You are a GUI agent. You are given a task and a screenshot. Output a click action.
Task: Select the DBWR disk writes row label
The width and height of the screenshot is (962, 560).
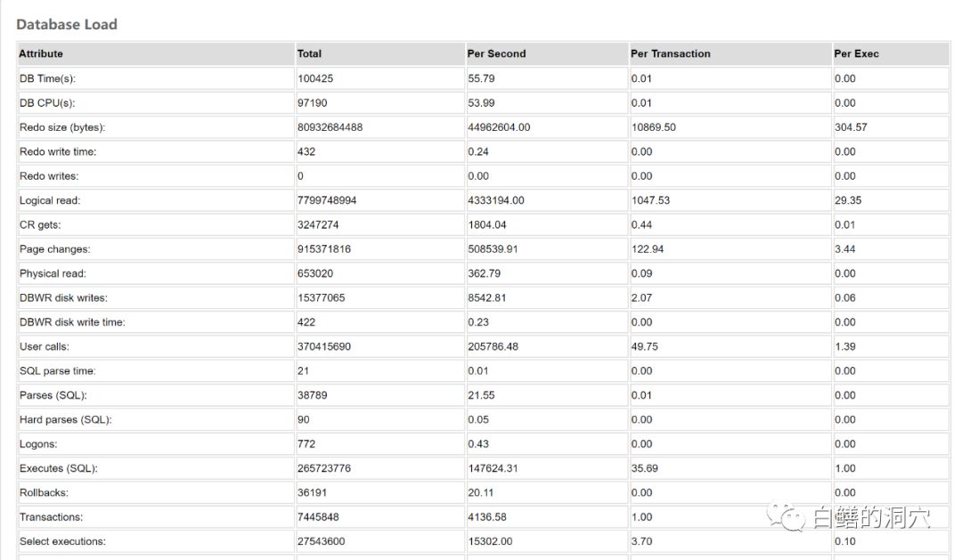(63, 298)
